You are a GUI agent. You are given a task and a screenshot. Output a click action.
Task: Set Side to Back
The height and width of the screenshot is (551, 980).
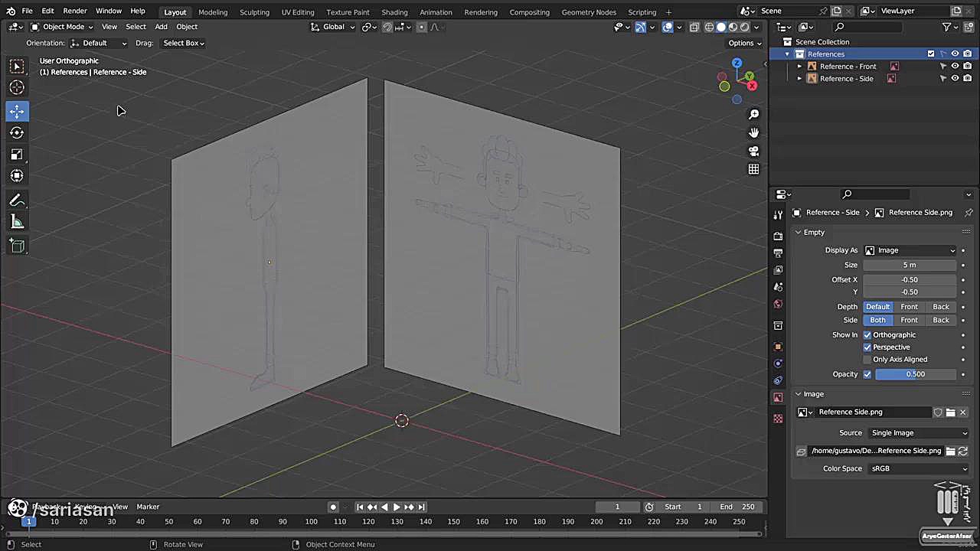(941, 321)
